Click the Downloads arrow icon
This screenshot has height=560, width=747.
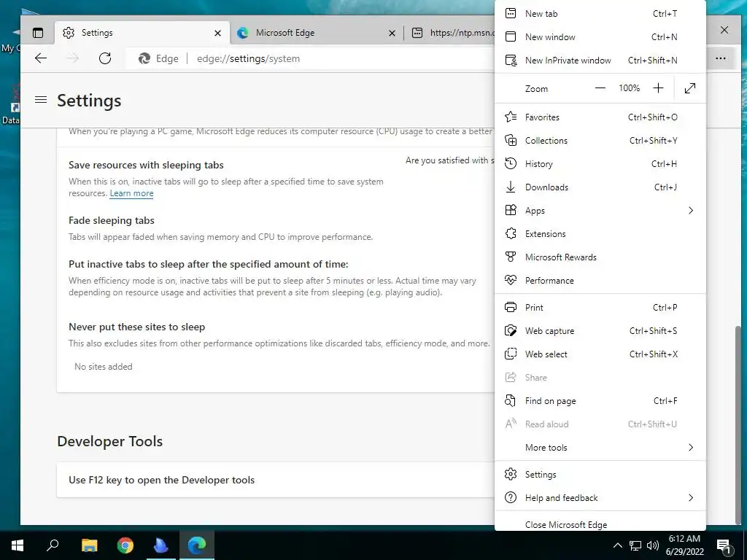(510, 187)
